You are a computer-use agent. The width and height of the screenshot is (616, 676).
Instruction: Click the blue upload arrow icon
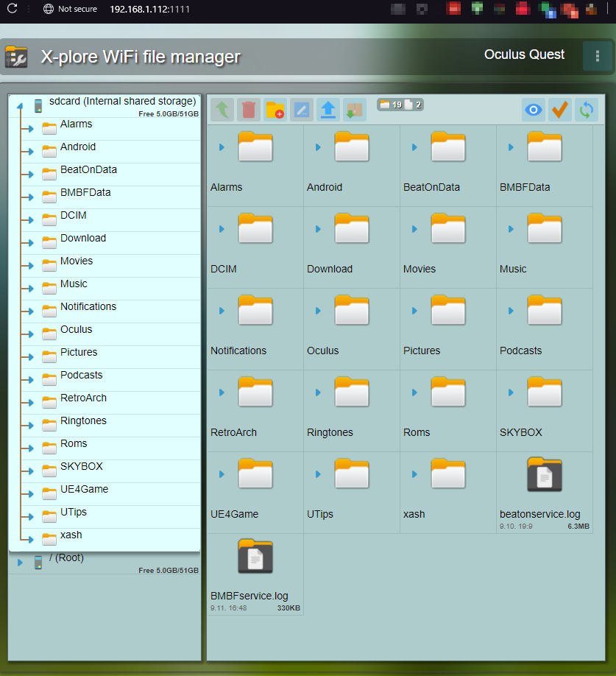click(x=328, y=110)
